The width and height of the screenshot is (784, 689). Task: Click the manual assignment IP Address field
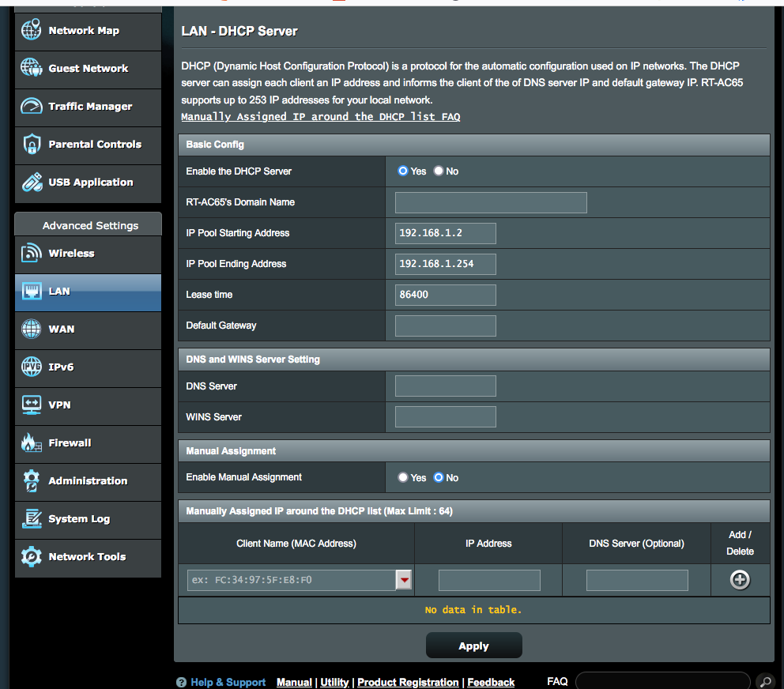click(489, 581)
